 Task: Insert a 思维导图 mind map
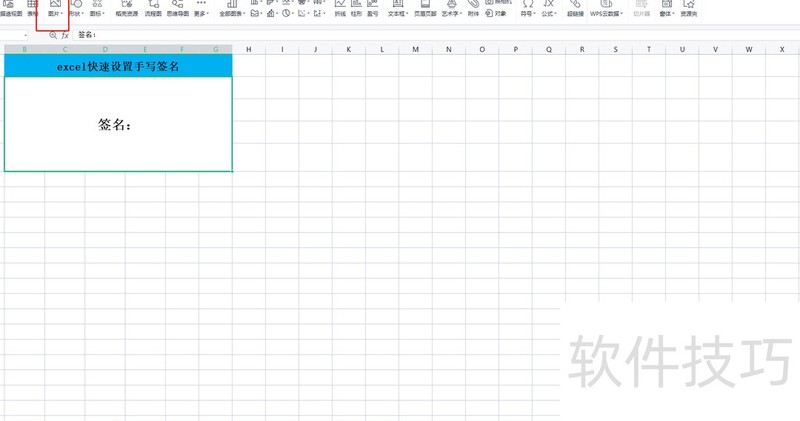(x=178, y=9)
